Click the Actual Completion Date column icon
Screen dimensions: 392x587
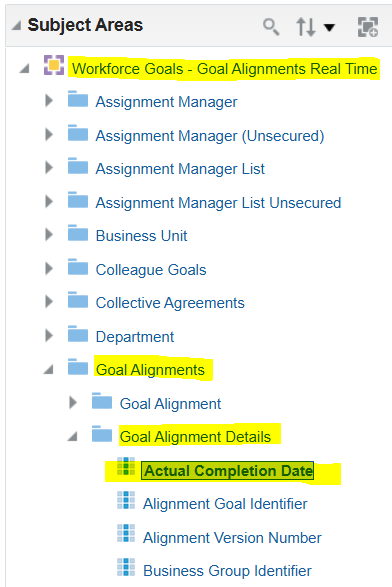click(x=126, y=466)
